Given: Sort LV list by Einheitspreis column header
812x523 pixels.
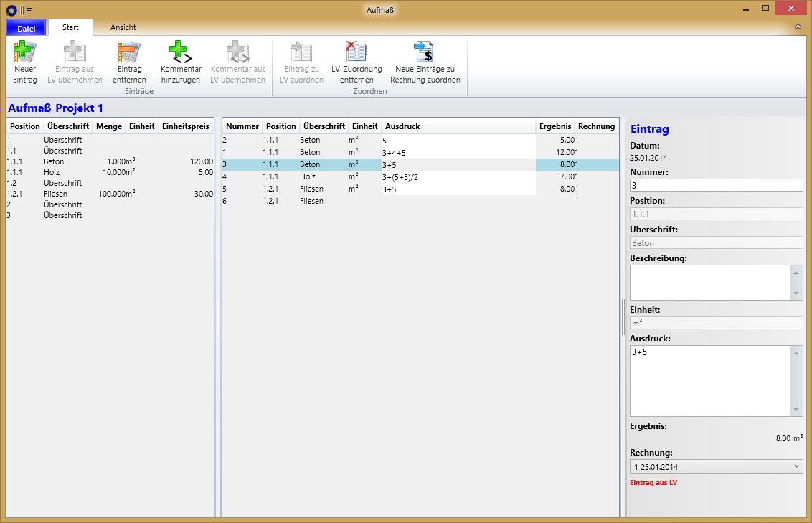Looking at the screenshot, I should tap(185, 126).
